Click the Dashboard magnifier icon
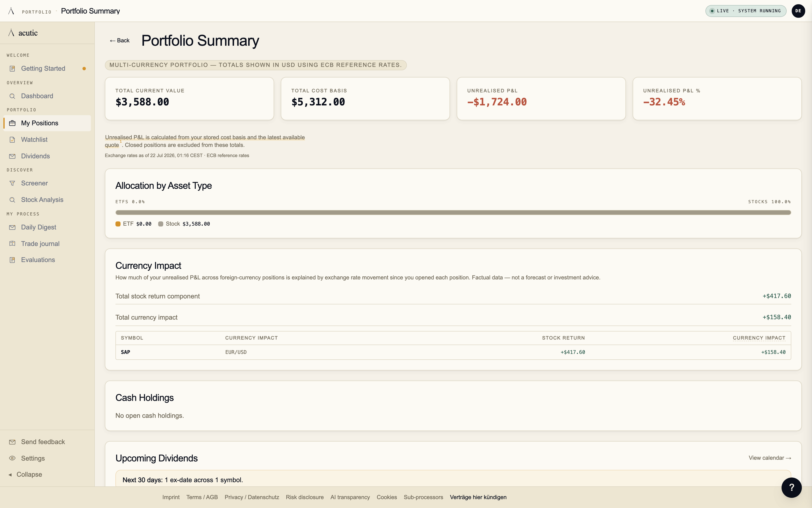The height and width of the screenshot is (508, 812). pyautogui.click(x=12, y=96)
